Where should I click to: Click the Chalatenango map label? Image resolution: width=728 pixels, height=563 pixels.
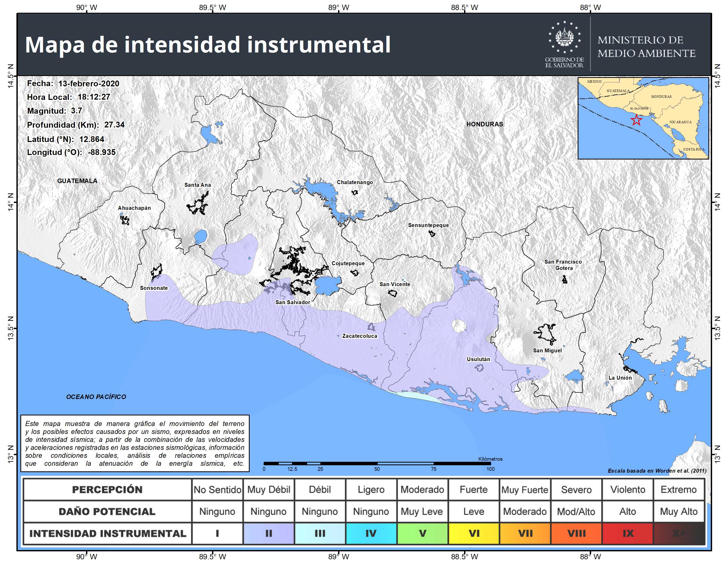[355, 182]
